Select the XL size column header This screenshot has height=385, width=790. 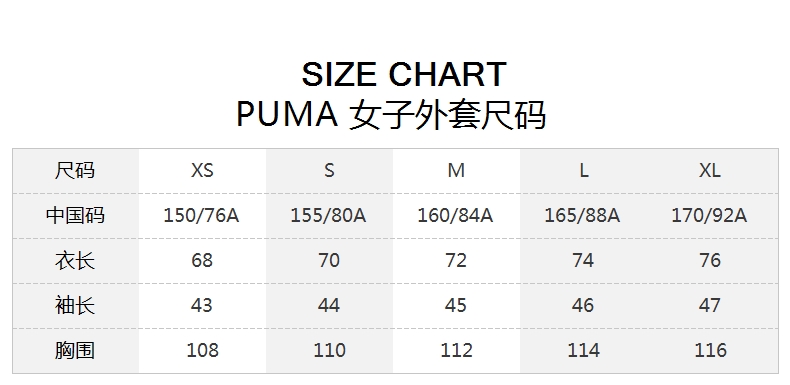pyautogui.click(x=710, y=170)
